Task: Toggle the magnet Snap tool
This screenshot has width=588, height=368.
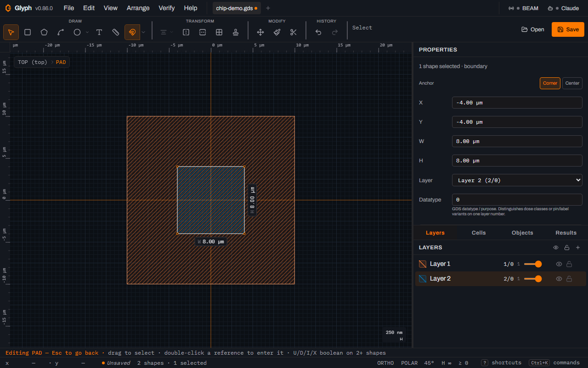Action: [132, 32]
